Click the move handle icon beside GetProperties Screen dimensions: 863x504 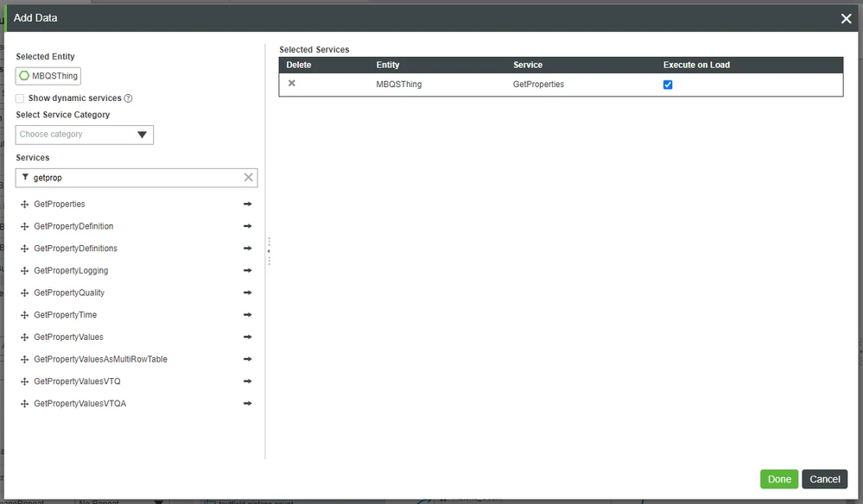point(23,204)
